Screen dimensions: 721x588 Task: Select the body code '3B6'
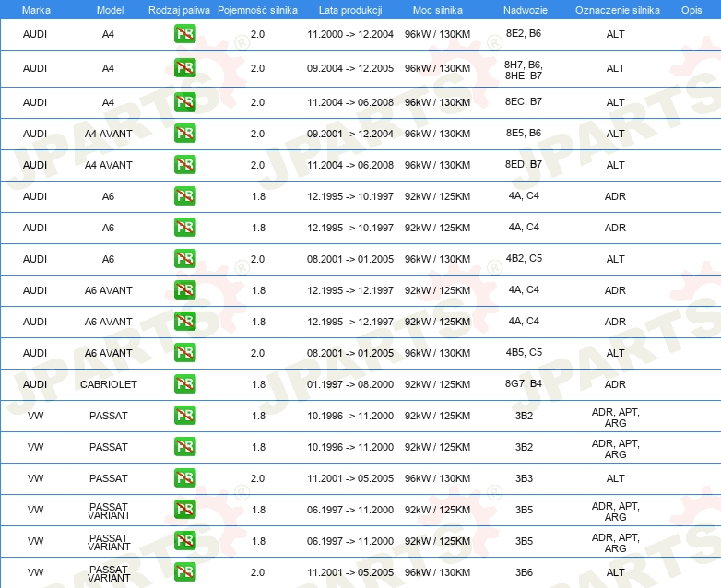tap(524, 572)
